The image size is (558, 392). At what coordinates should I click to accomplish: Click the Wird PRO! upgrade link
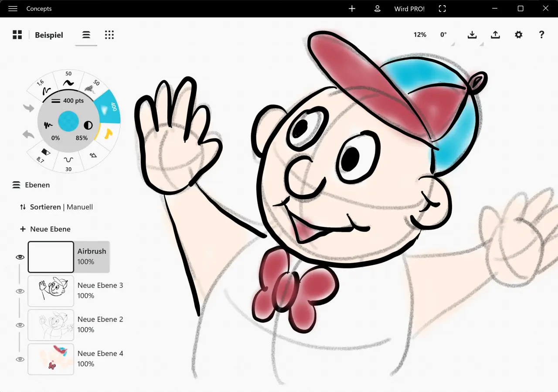tap(409, 8)
